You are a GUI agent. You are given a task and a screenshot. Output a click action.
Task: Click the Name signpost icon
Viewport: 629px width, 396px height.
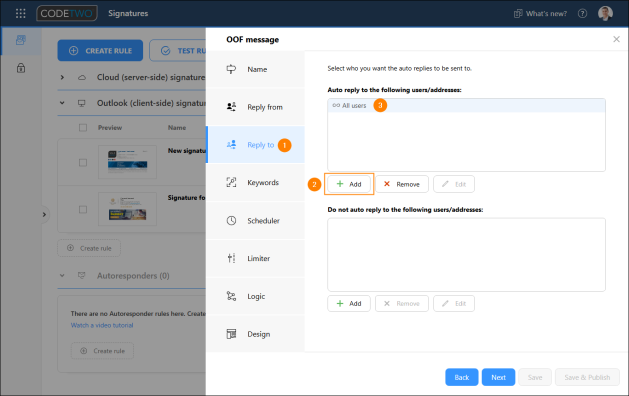[231, 69]
